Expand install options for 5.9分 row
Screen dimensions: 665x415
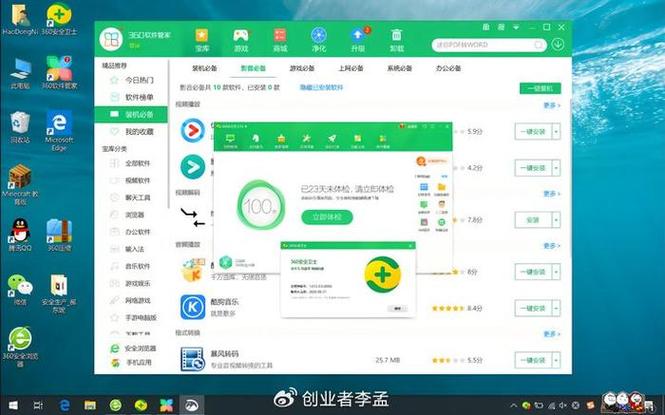point(556,132)
